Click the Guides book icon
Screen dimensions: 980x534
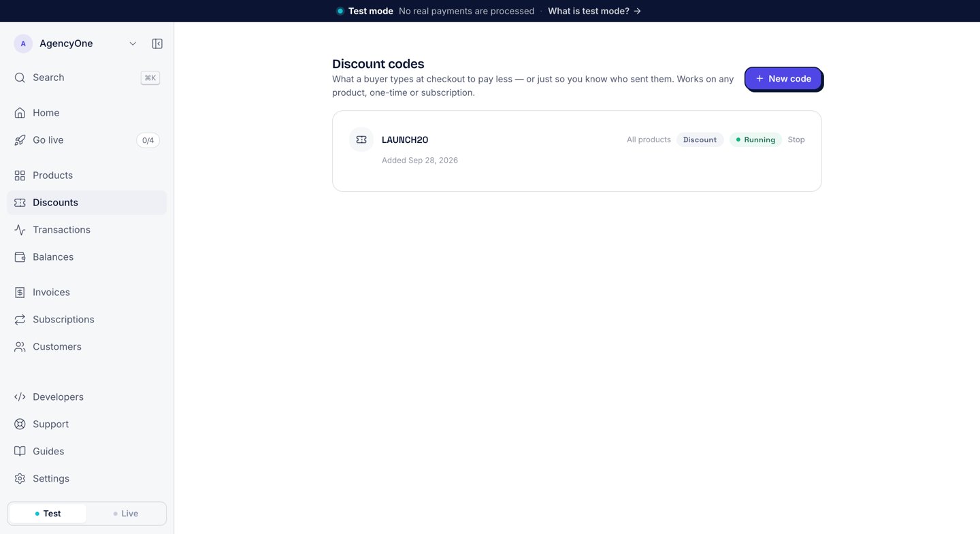point(20,452)
